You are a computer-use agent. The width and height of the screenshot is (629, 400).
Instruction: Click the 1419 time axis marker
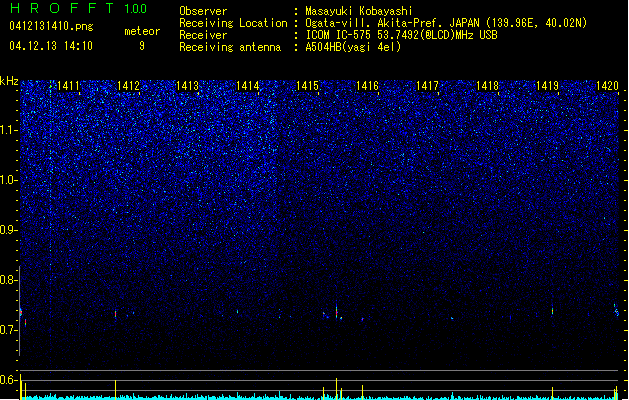[547, 86]
